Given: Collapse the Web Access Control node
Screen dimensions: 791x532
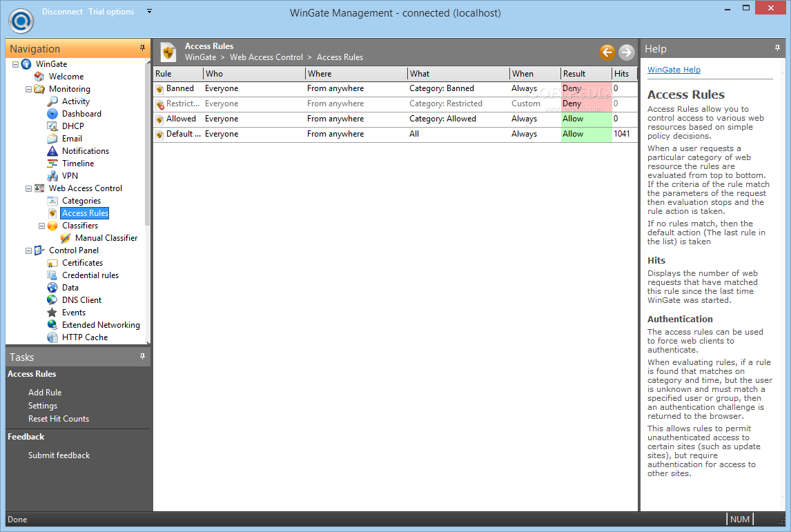Looking at the screenshot, I should point(29,188).
